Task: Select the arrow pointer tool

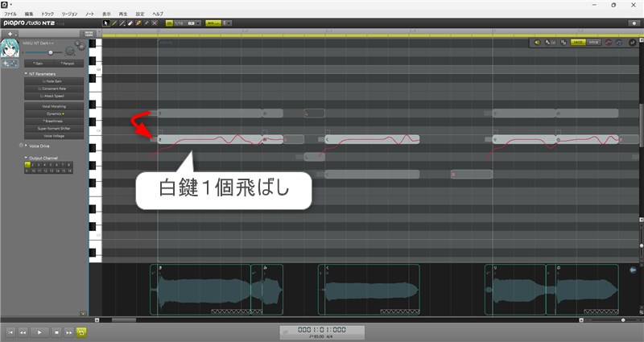Action: click(106, 23)
